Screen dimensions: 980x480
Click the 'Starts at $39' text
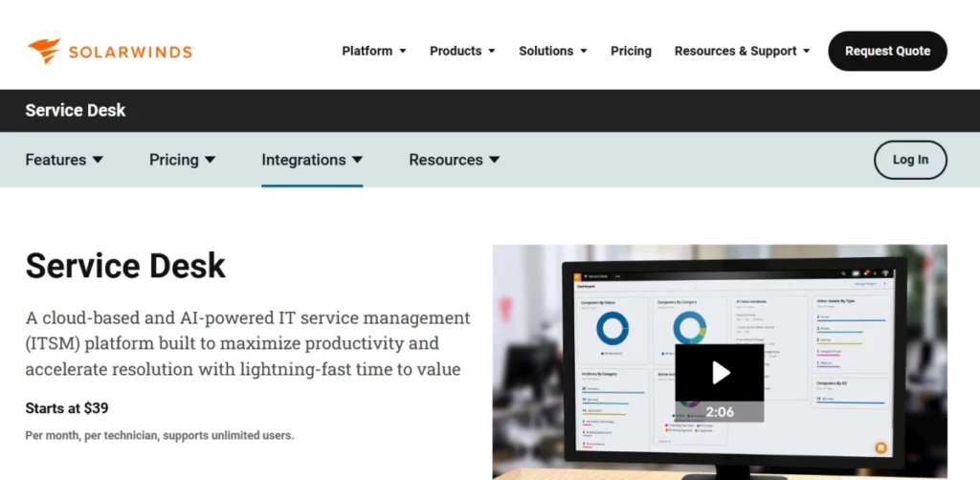(67, 409)
